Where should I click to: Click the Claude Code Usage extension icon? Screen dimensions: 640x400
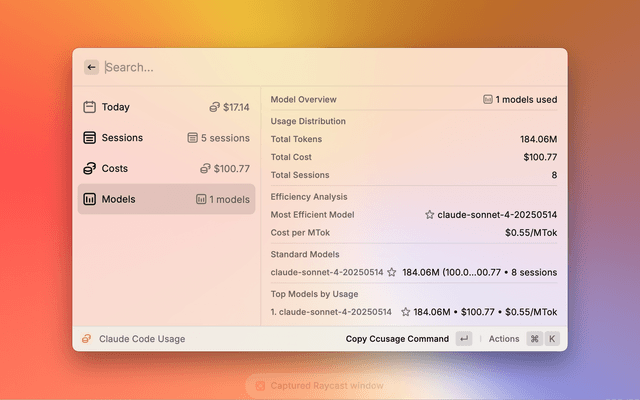tap(87, 339)
